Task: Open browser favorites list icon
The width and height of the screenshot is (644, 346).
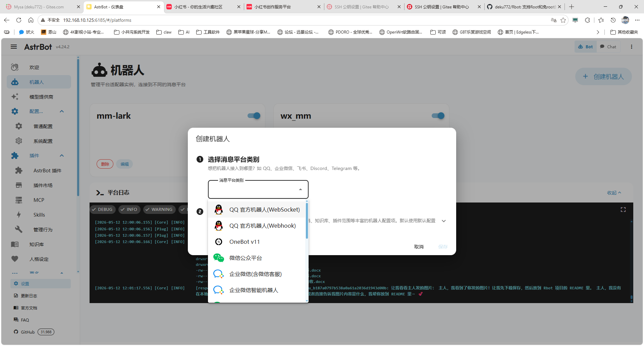Action: [601, 20]
